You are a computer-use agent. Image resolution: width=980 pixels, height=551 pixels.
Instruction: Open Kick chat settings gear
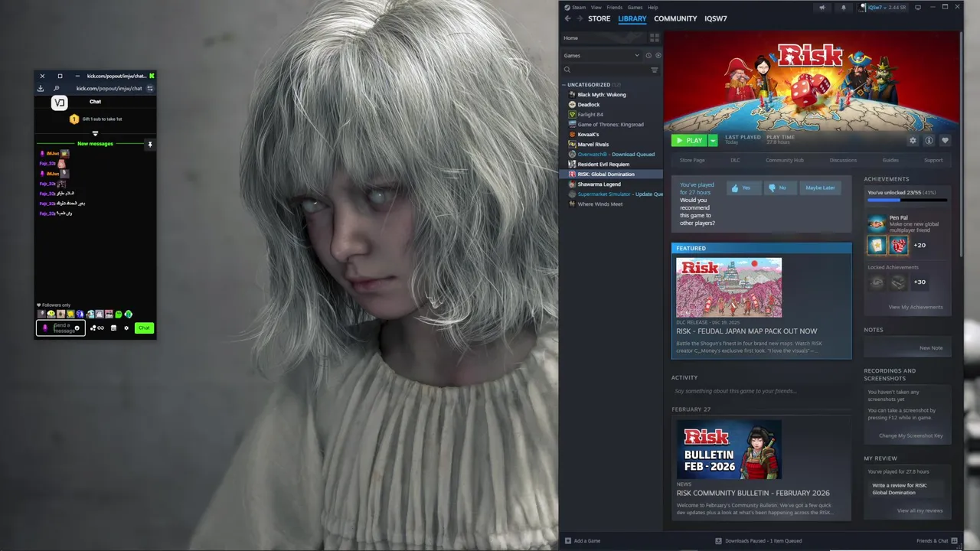tap(126, 328)
